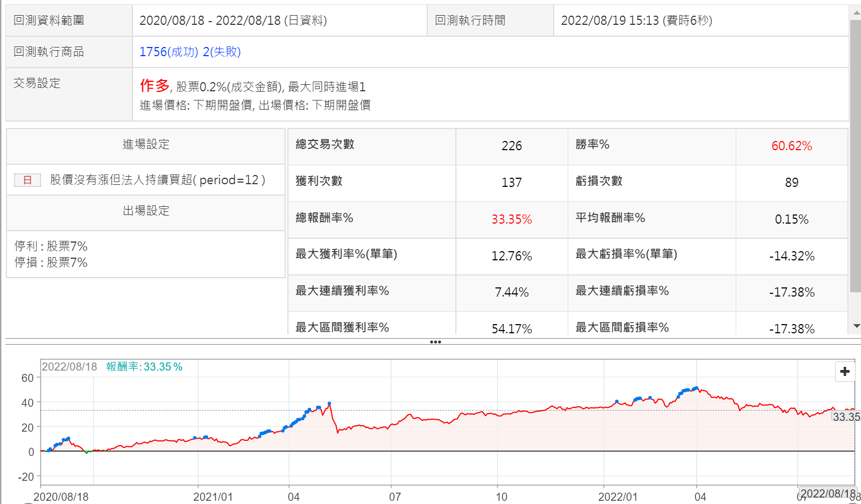Click the red 日 frequency badge

(x=28, y=180)
